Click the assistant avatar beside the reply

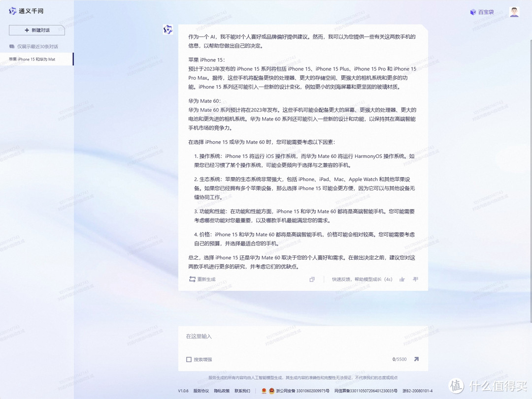(168, 30)
